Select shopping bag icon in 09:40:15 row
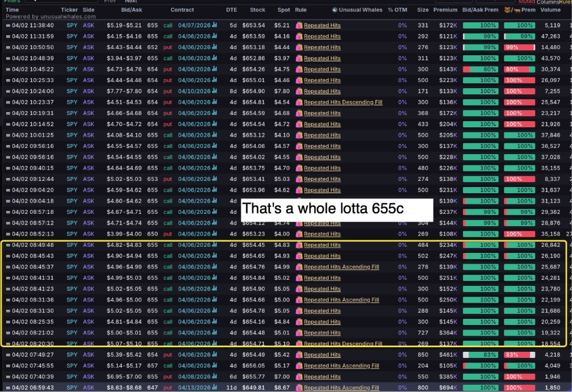 click(299, 168)
